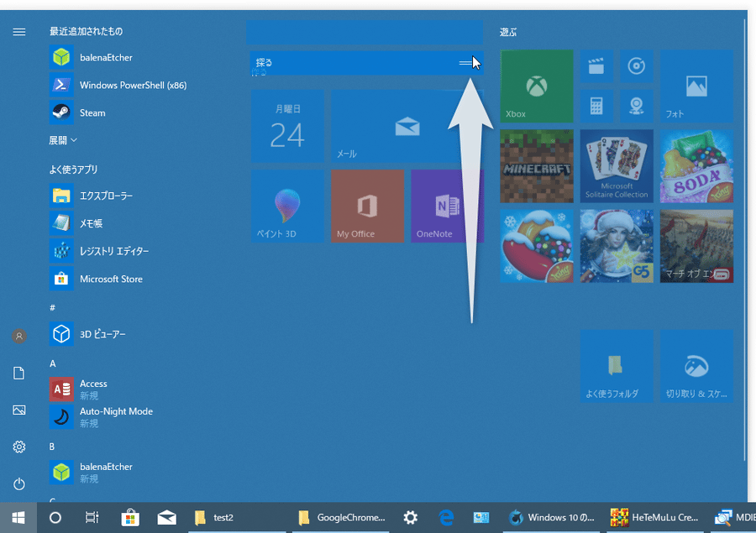The width and height of the screenshot is (756, 533).
Task: Launch the ペイント 3D tile
Action: pyautogui.click(x=287, y=206)
